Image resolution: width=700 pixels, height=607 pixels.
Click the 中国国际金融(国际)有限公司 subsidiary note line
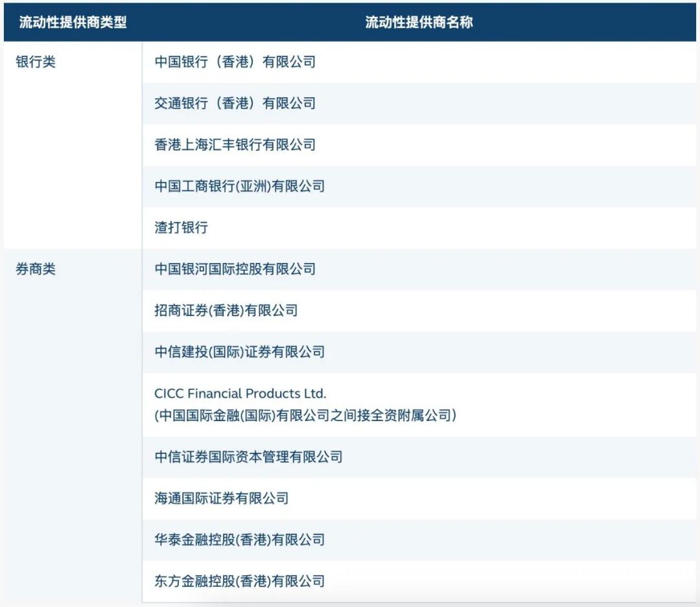[x=305, y=415]
